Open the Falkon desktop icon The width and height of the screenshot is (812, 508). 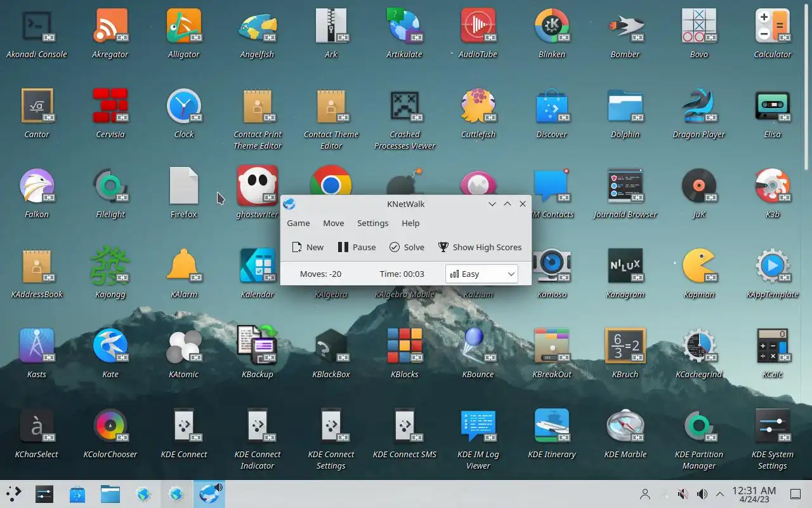point(37,193)
